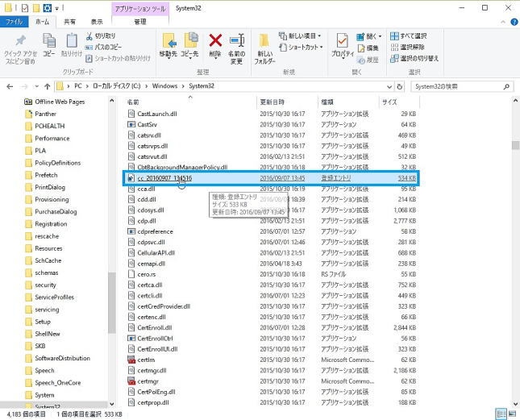The width and height of the screenshot is (520, 420).
Task: Refresh the folder using the address bar icon
Action: pyautogui.click(x=397, y=85)
